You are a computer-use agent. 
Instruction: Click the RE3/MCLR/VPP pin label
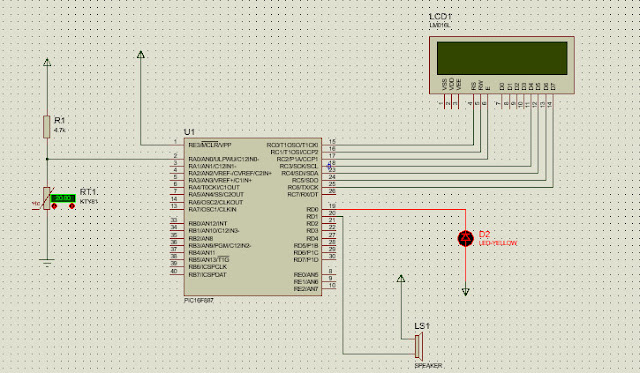coord(210,145)
